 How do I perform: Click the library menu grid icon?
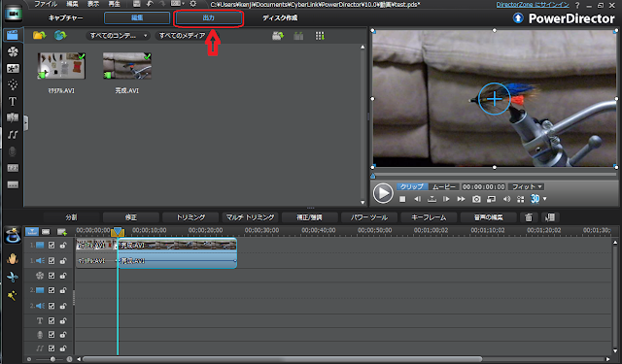point(320,36)
